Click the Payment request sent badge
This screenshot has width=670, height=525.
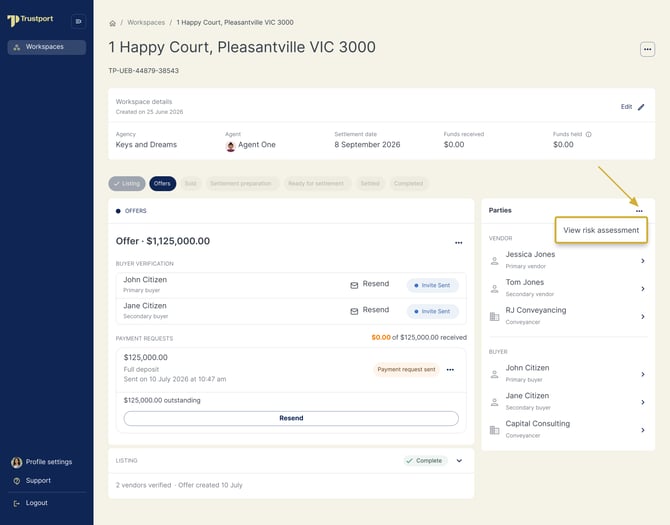(x=406, y=370)
